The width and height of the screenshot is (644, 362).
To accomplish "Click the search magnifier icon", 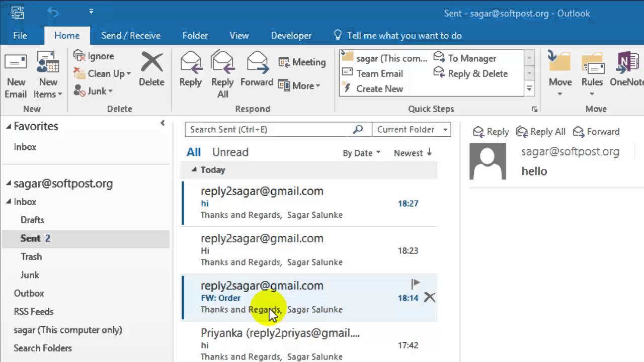I will [358, 129].
